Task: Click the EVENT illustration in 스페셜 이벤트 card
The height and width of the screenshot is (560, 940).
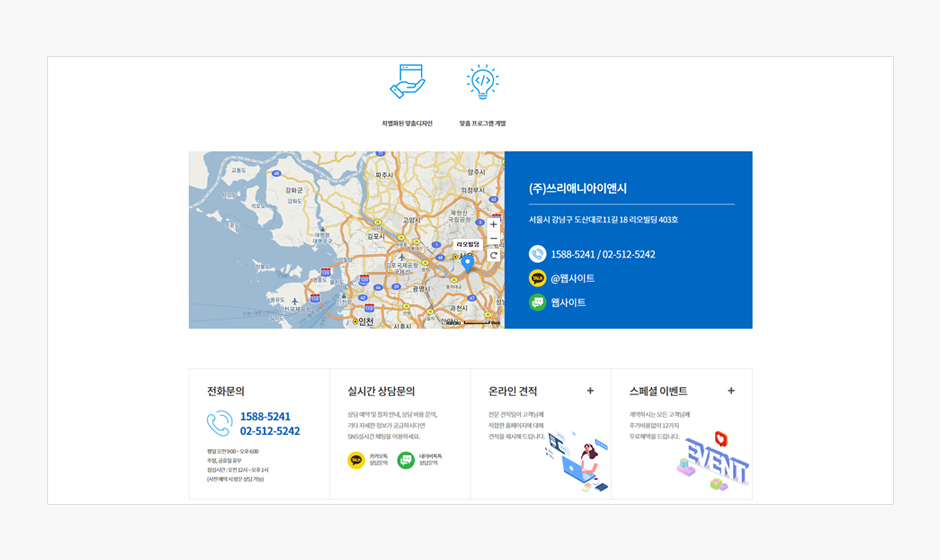Action: click(x=715, y=460)
